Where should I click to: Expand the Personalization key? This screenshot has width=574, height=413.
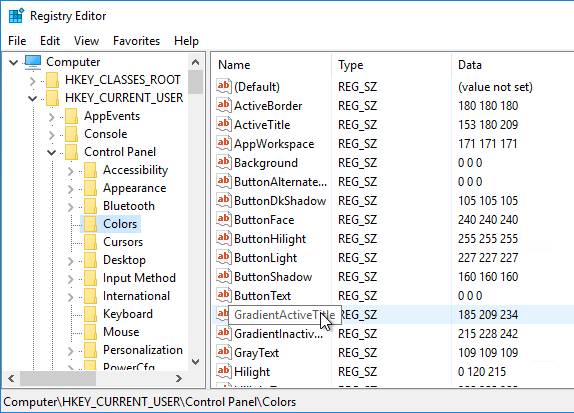click(71, 351)
